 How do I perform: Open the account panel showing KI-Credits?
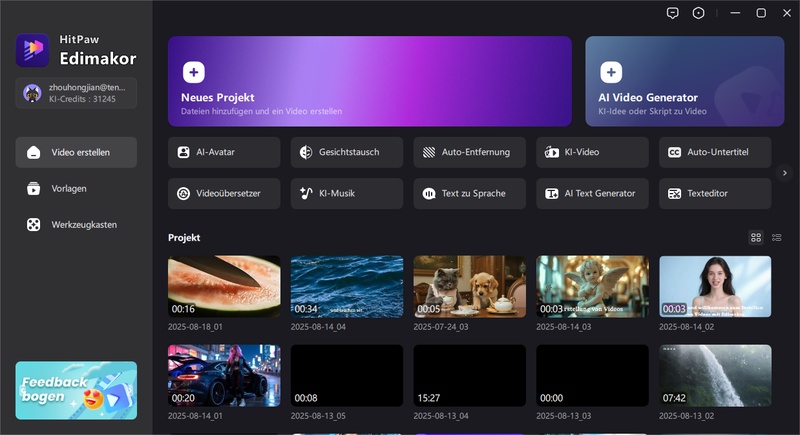pyautogui.click(x=76, y=93)
